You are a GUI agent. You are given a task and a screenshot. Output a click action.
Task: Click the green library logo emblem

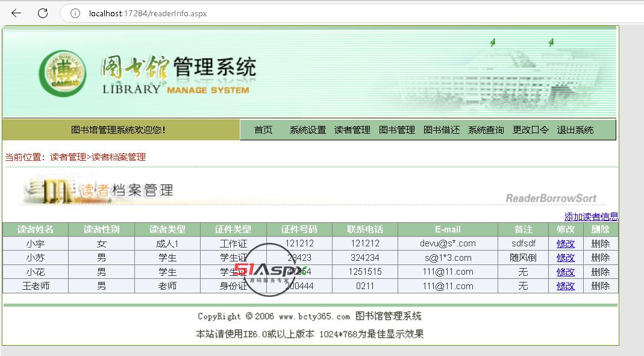pyautogui.click(x=63, y=73)
